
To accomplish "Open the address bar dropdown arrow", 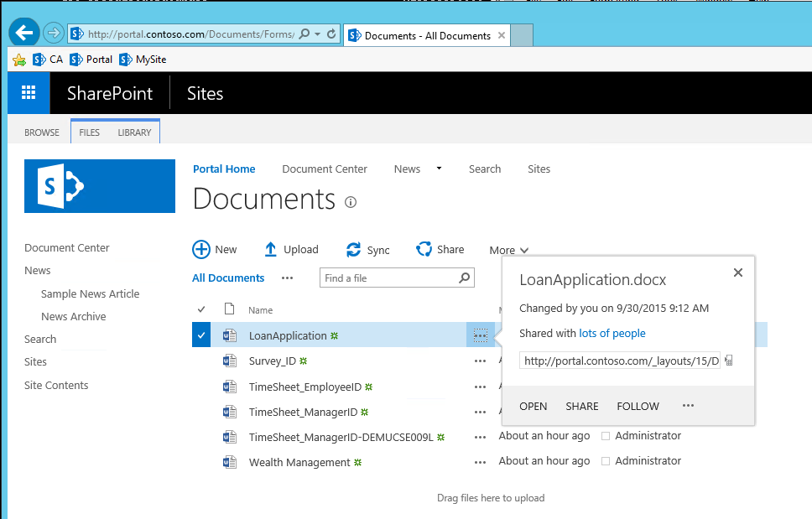I will (317, 34).
